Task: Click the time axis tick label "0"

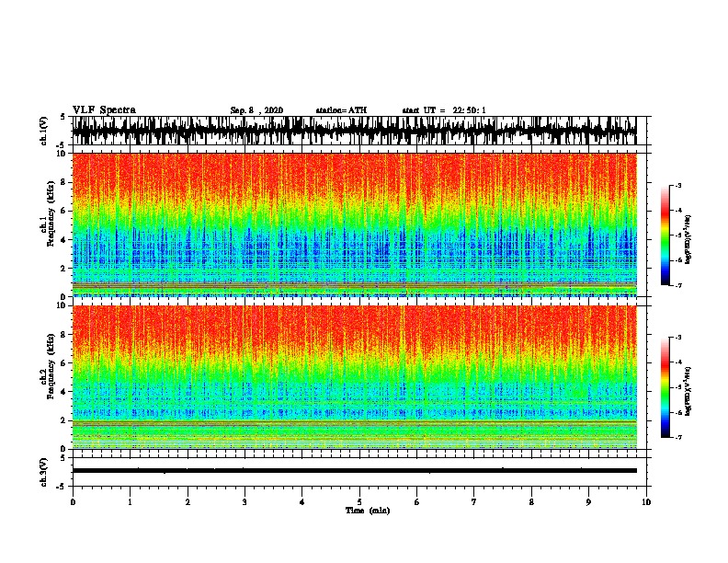Action: 73,502
